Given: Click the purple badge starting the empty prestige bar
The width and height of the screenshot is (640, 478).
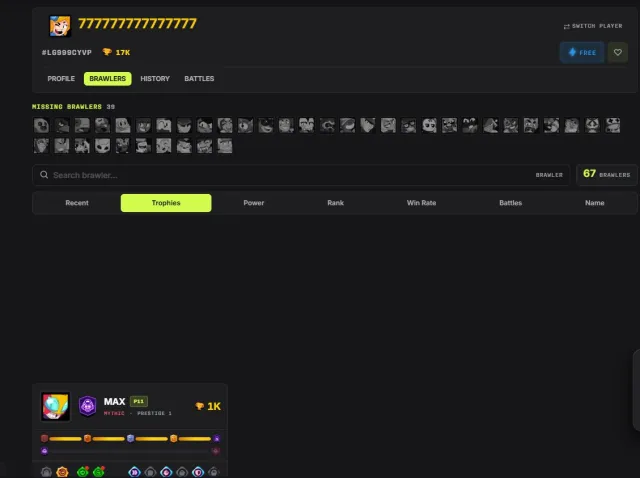Looking at the screenshot, I should [x=44, y=451].
